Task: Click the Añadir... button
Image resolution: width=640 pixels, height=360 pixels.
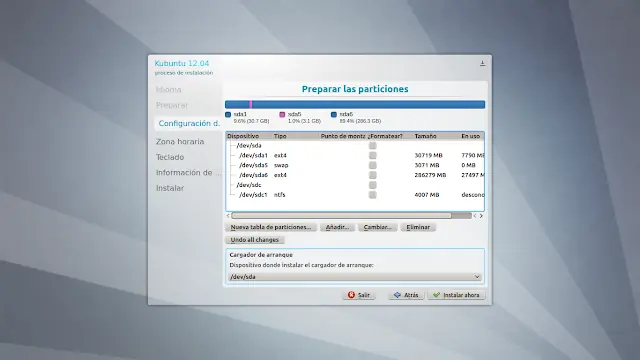Action: click(x=337, y=227)
